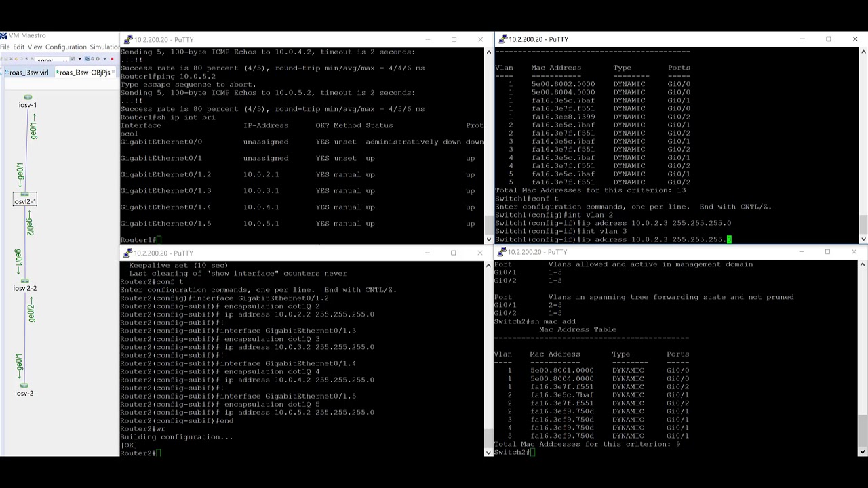Screen dimensions: 868x488
Task: Click scroll-down arrow in Switch2 PuTTY window
Action: tap(863, 451)
